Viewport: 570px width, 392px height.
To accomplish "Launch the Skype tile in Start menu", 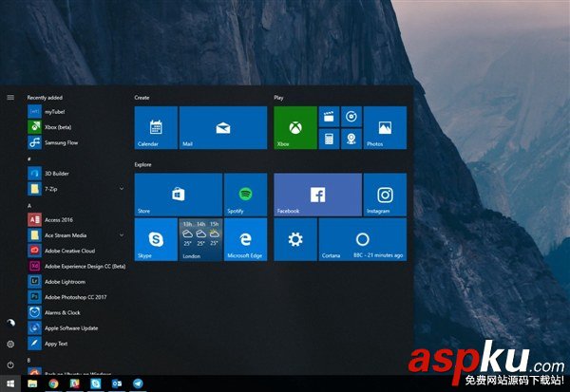I will point(156,239).
